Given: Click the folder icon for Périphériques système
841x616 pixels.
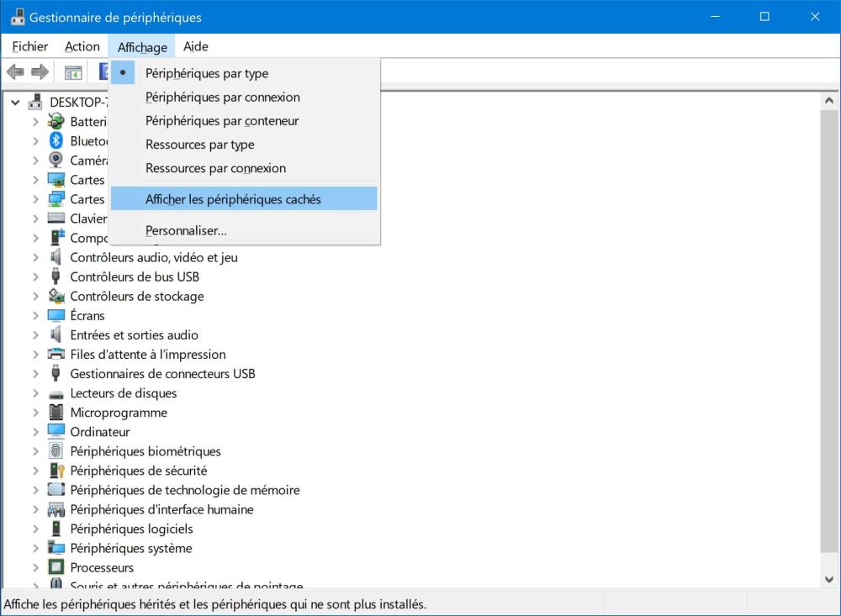Looking at the screenshot, I should [56, 547].
